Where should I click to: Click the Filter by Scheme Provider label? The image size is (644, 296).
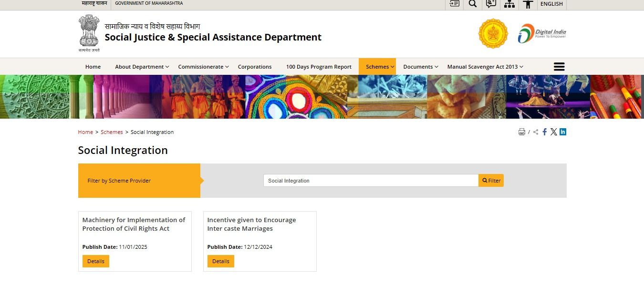click(x=119, y=181)
